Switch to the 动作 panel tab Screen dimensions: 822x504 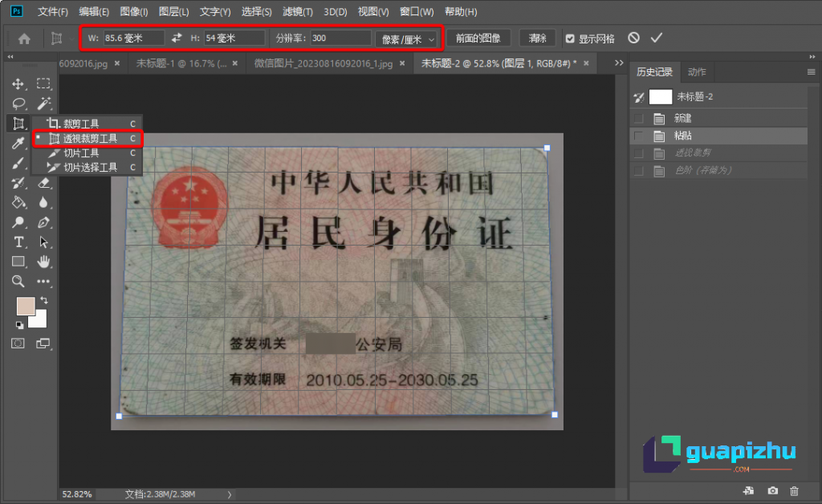click(x=695, y=71)
